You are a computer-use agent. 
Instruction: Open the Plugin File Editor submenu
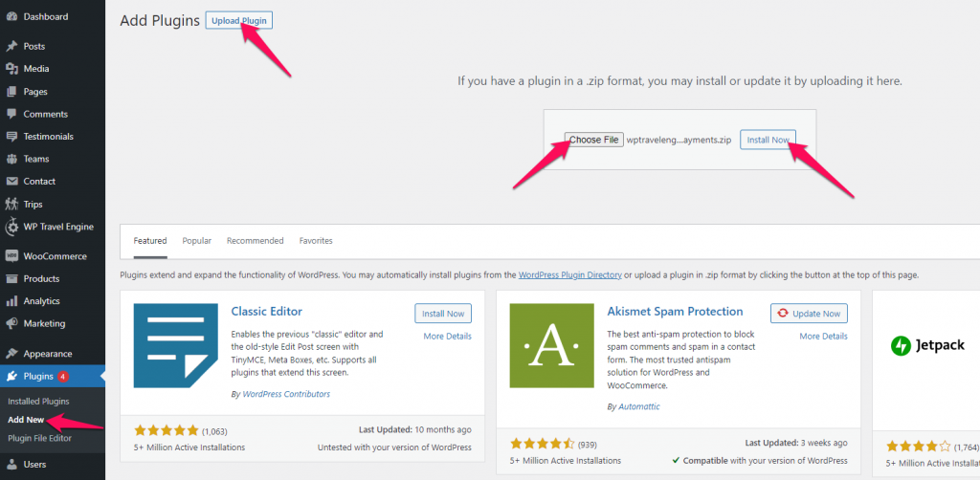pos(39,438)
